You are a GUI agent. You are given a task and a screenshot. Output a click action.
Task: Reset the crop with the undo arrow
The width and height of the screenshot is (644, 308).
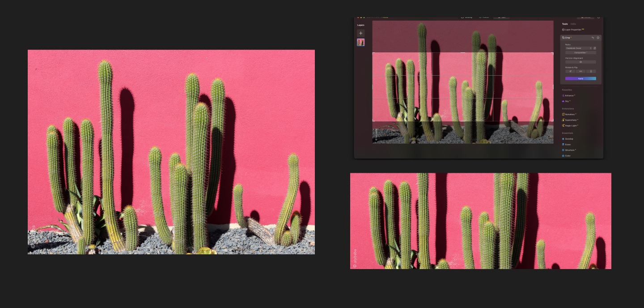click(593, 38)
